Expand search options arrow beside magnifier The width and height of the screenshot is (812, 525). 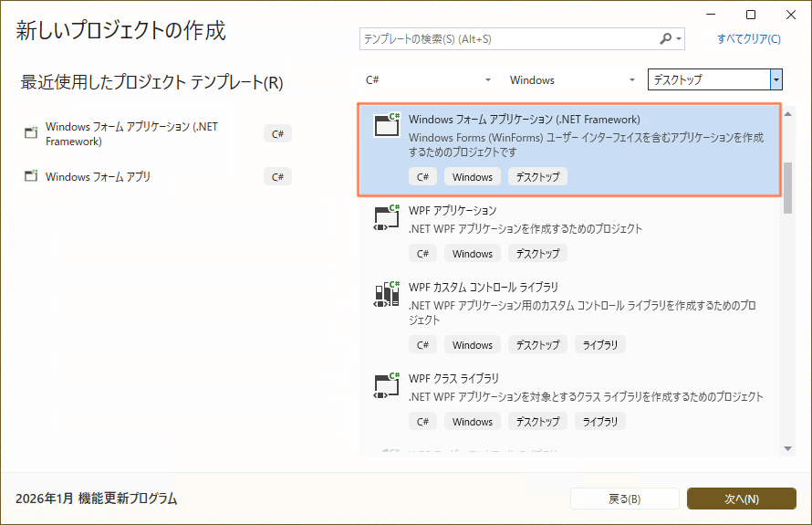pyautogui.click(x=679, y=39)
